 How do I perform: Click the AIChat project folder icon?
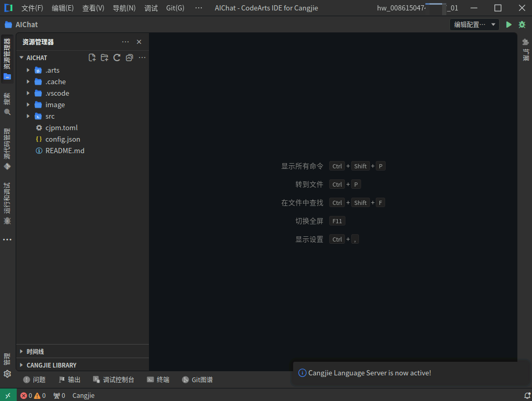8,25
